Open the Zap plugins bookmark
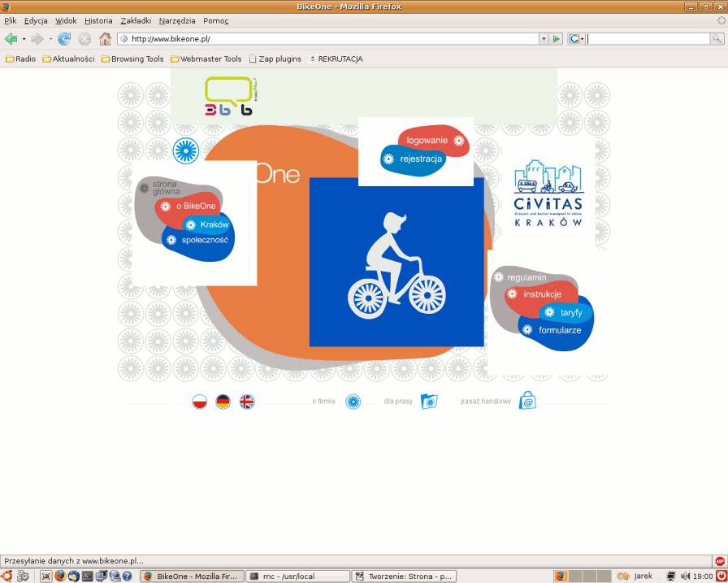Viewport: 728px width, 583px height. (x=275, y=59)
